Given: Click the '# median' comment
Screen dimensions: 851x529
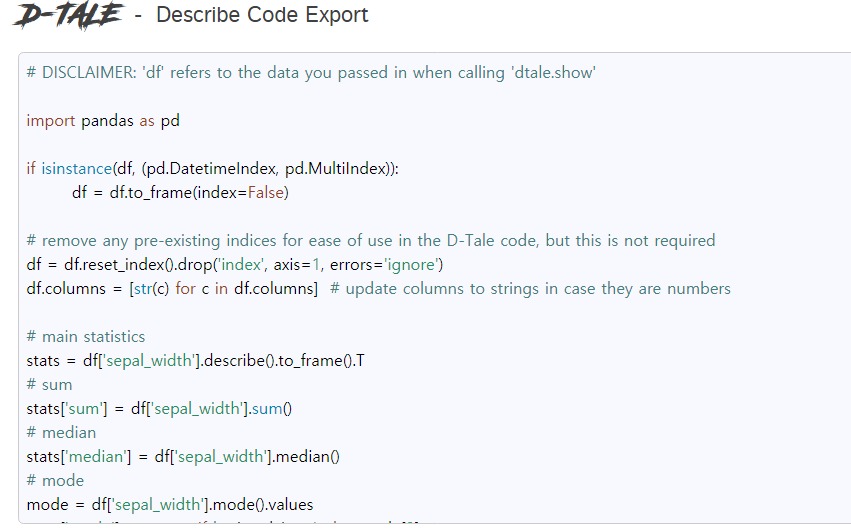Looking at the screenshot, I should pyautogui.click(x=61, y=432).
